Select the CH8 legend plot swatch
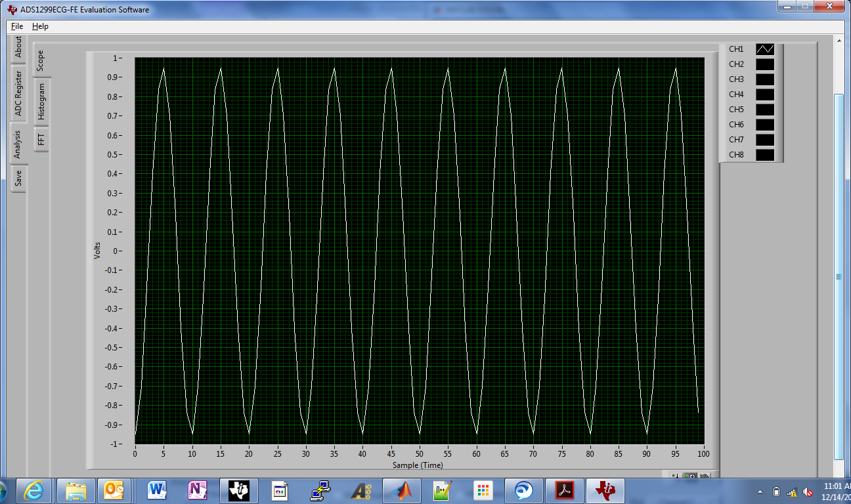Screen dimensions: 851x504 pos(765,155)
